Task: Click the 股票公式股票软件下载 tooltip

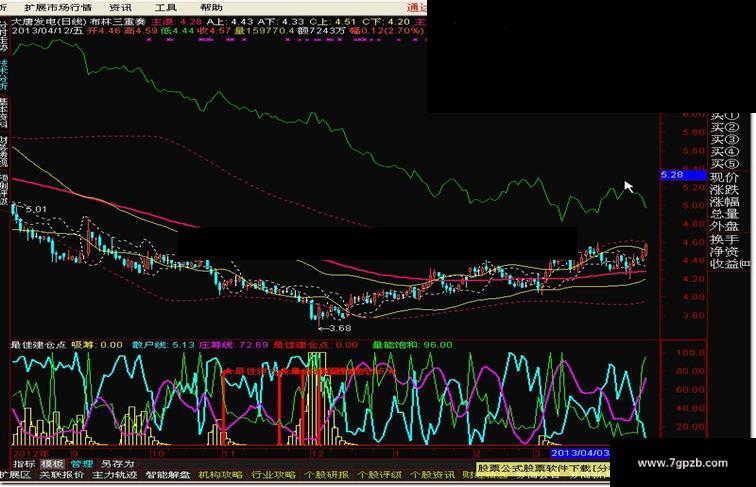Action: click(x=543, y=468)
